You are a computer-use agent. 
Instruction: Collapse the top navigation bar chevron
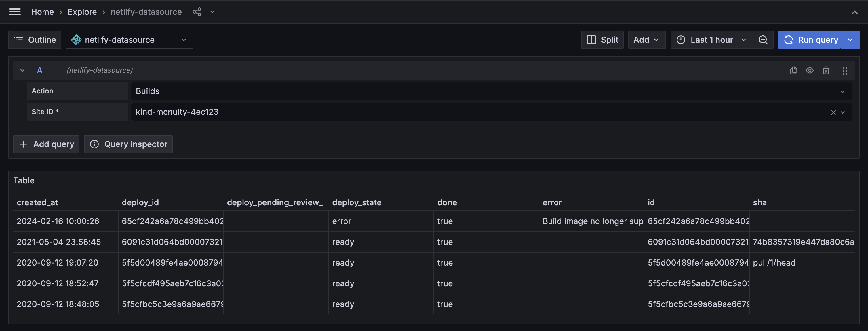854,12
